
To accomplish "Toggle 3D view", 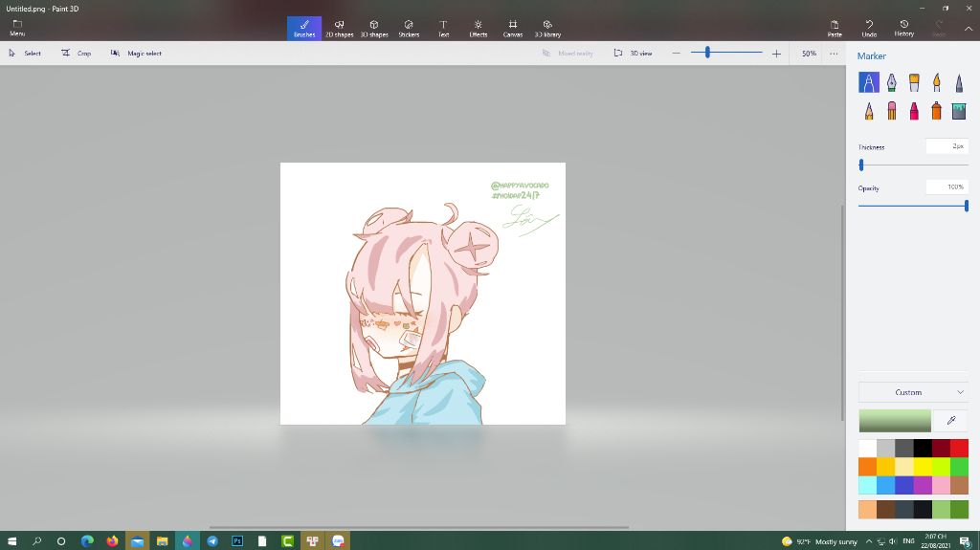I will click(634, 54).
